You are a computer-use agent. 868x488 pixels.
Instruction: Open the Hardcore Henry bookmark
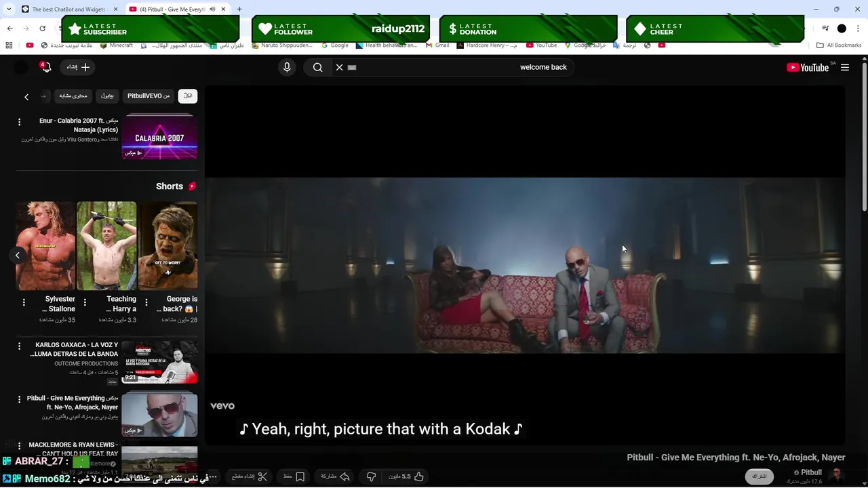tap(487, 45)
